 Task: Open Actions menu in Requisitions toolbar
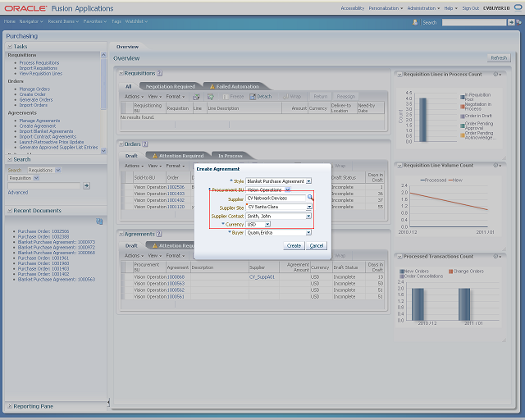(134, 97)
